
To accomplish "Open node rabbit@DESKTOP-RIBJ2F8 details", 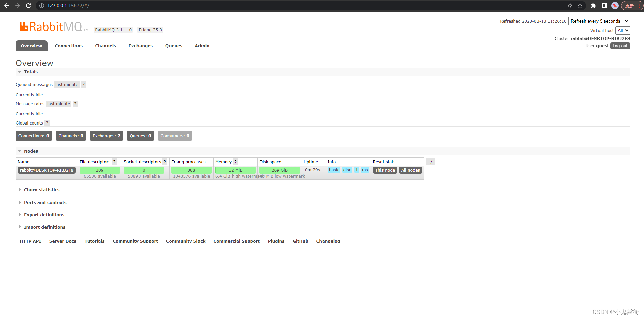I will (x=47, y=170).
